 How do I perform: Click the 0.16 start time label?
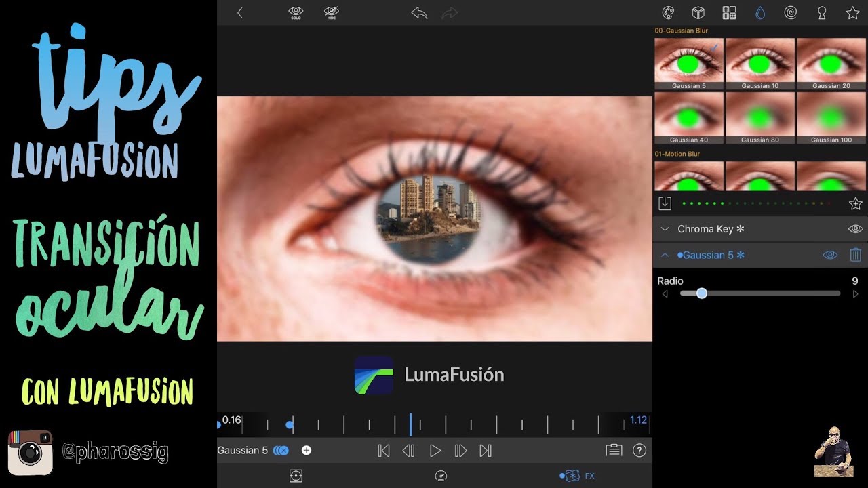tap(231, 420)
